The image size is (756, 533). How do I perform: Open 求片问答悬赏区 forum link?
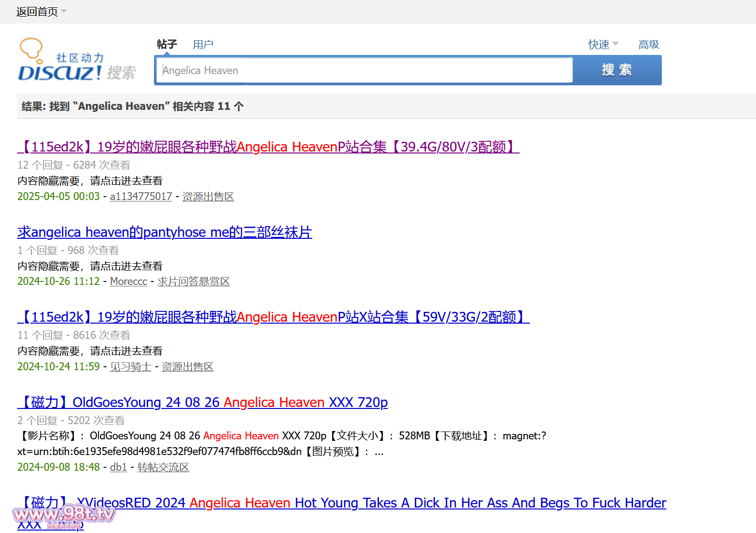pyautogui.click(x=193, y=281)
